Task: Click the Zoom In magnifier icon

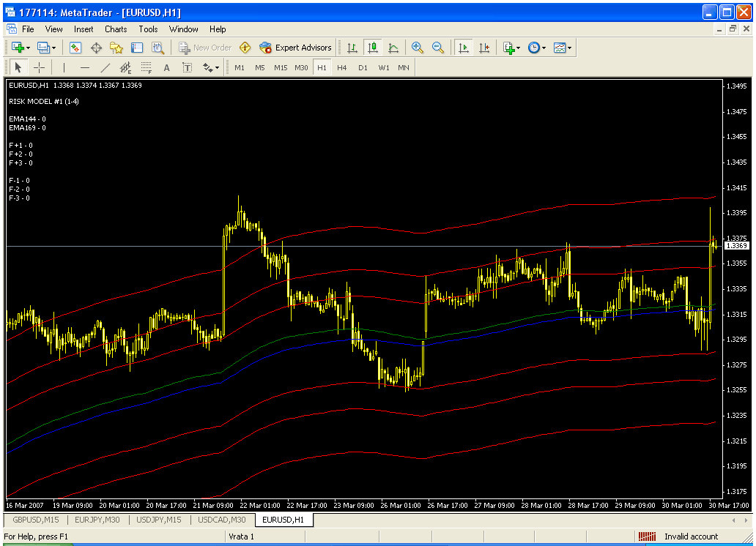Action: (418, 48)
